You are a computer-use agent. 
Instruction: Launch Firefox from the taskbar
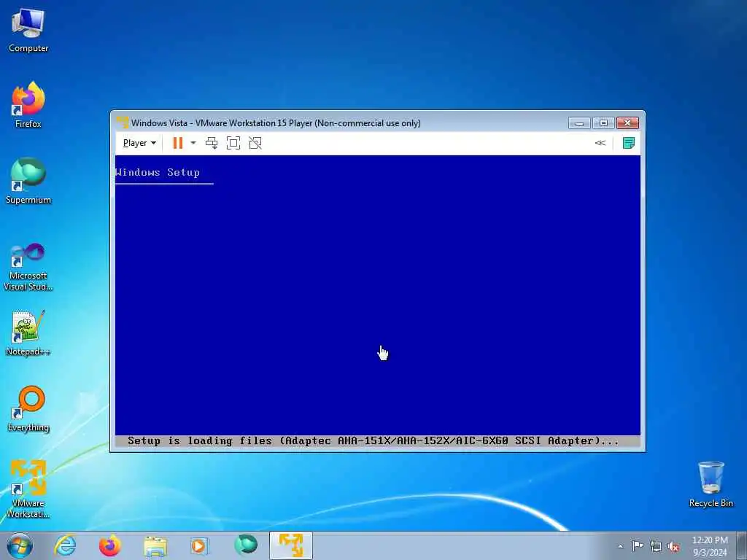110,545
